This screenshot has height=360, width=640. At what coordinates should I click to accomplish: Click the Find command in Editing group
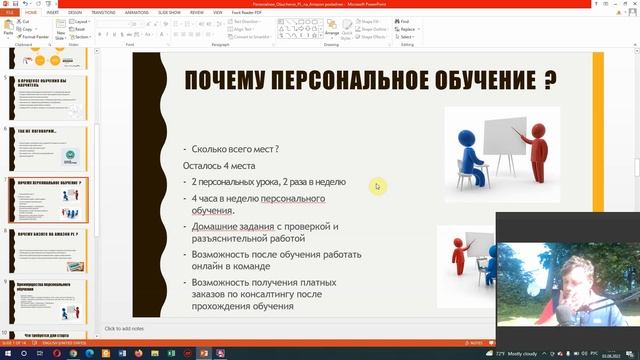[402, 21]
